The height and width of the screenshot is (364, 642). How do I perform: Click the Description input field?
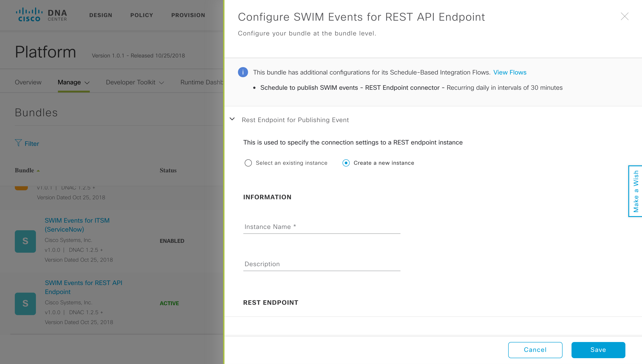click(x=321, y=264)
